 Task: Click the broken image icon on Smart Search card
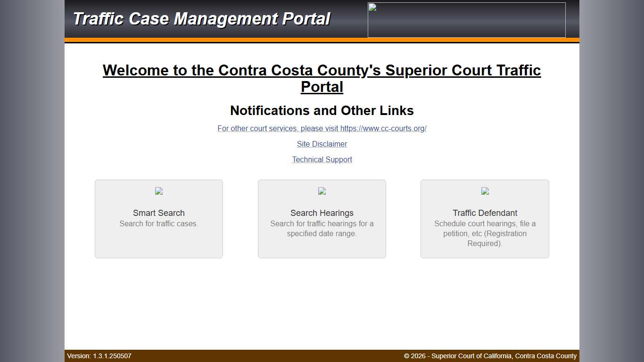pos(158,191)
